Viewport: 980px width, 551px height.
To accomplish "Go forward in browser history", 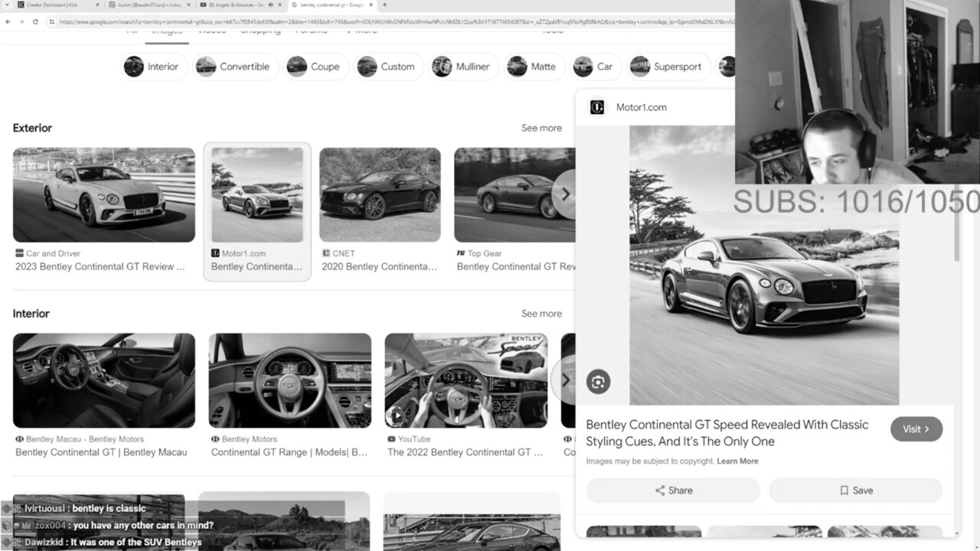I will [x=21, y=21].
